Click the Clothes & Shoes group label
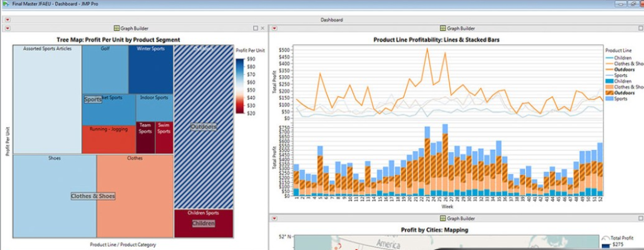The height and width of the screenshot is (250, 644). click(x=93, y=196)
